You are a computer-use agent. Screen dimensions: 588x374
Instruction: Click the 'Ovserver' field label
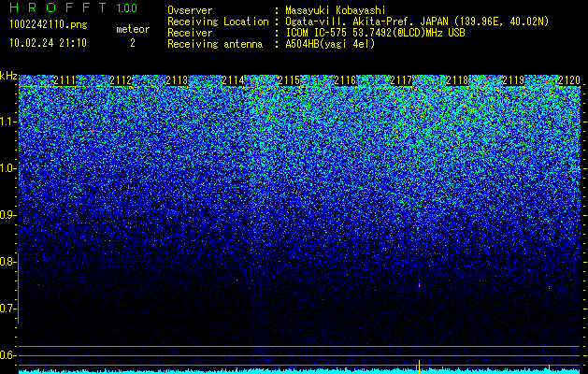tap(190, 10)
